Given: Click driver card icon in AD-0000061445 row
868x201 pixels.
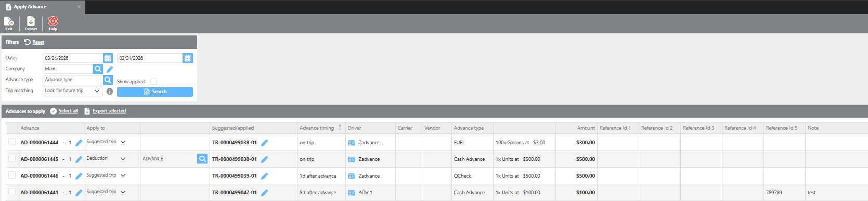Looking at the screenshot, I should point(351,159).
